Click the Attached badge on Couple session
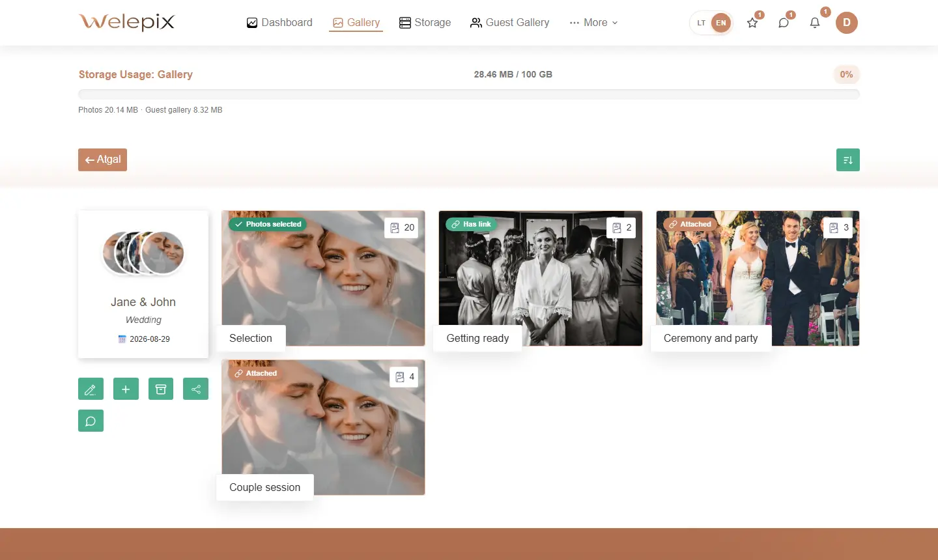This screenshot has height=560, width=938. pos(255,373)
